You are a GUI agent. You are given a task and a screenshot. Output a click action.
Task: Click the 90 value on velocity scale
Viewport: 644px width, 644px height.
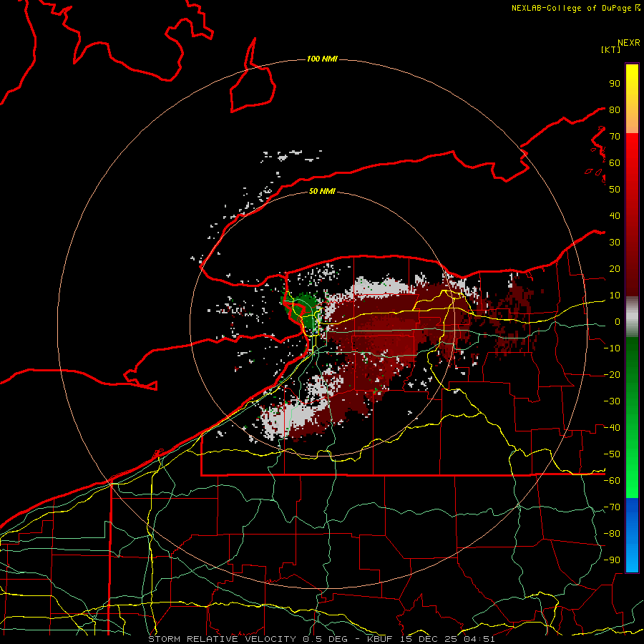pyautogui.click(x=615, y=84)
